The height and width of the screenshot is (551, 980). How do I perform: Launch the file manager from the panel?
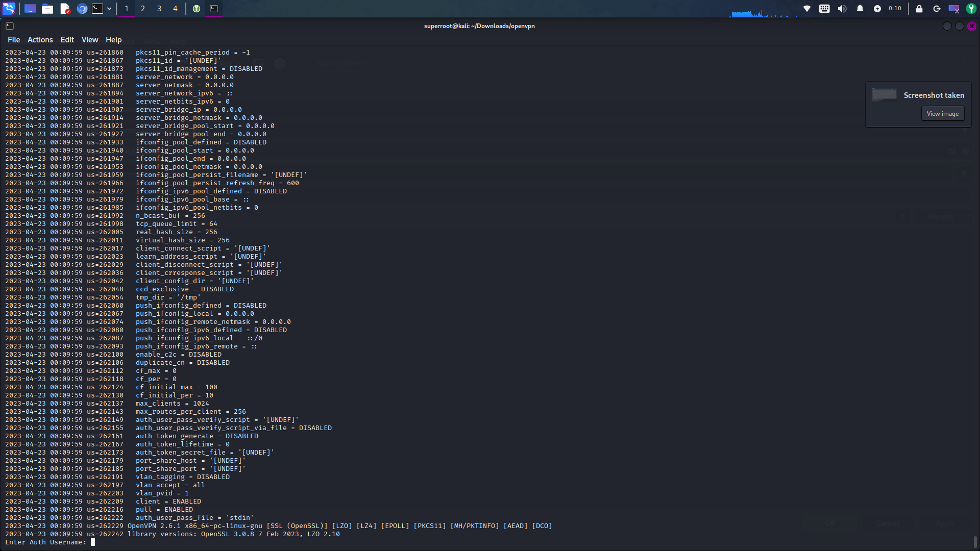pyautogui.click(x=47, y=9)
